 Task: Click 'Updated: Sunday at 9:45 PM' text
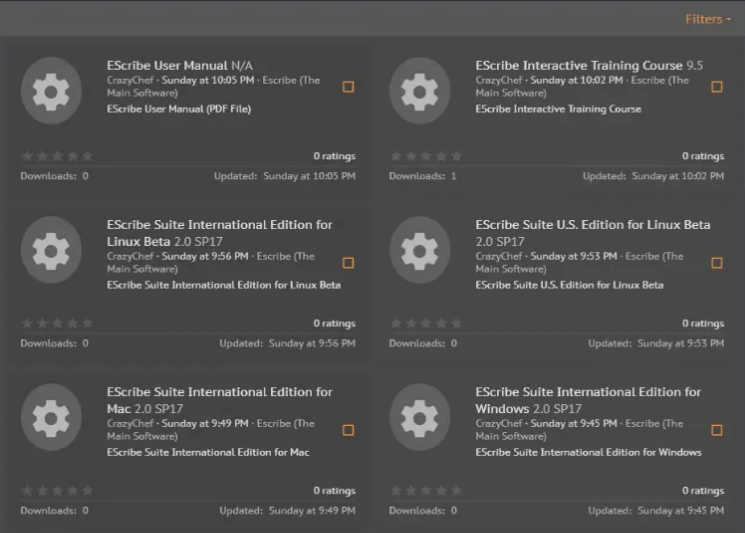[656, 511]
